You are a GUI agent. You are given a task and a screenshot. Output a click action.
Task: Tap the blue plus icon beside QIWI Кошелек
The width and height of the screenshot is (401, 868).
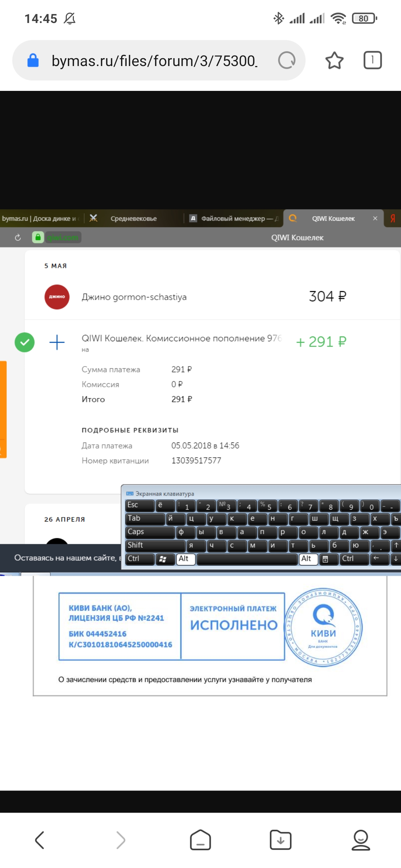57,342
